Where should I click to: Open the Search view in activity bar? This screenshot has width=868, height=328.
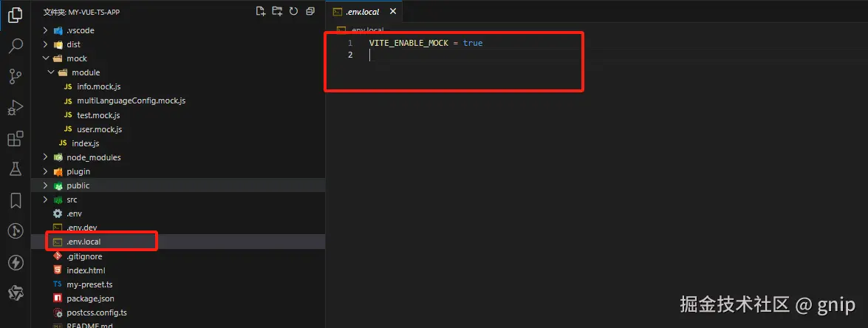(16, 45)
